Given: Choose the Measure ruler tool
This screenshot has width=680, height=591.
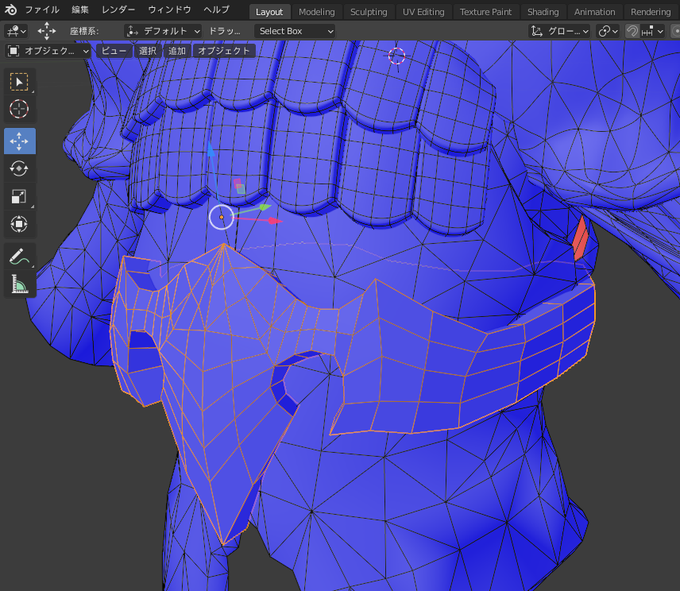Looking at the screenshot, I should [20, 284].
